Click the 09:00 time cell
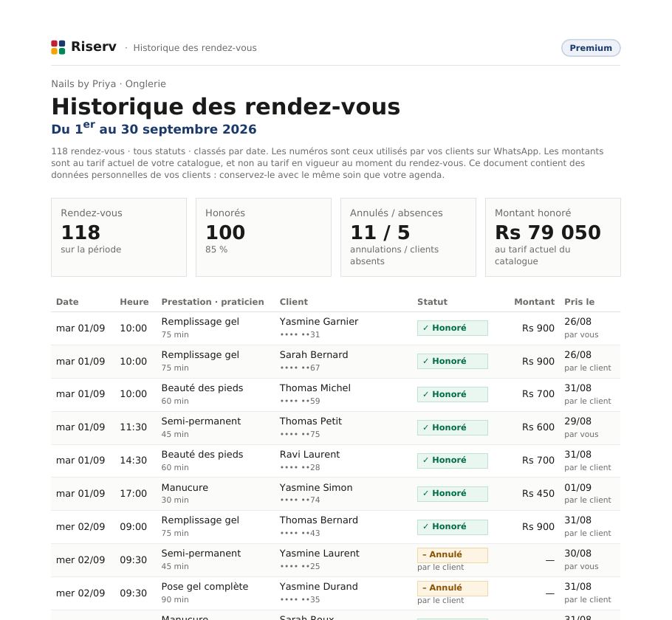This screenshot has height=620, width=672. [133, 526]
